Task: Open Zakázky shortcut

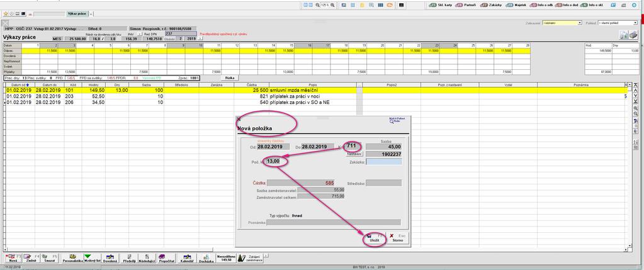Action: click(x=491, y=5)
